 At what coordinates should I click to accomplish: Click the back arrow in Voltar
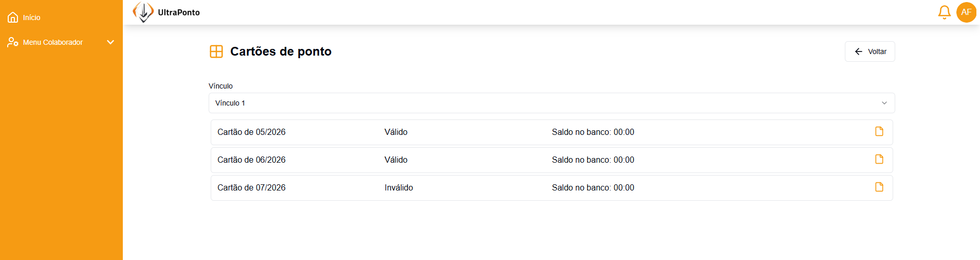(x=858, y=51)
